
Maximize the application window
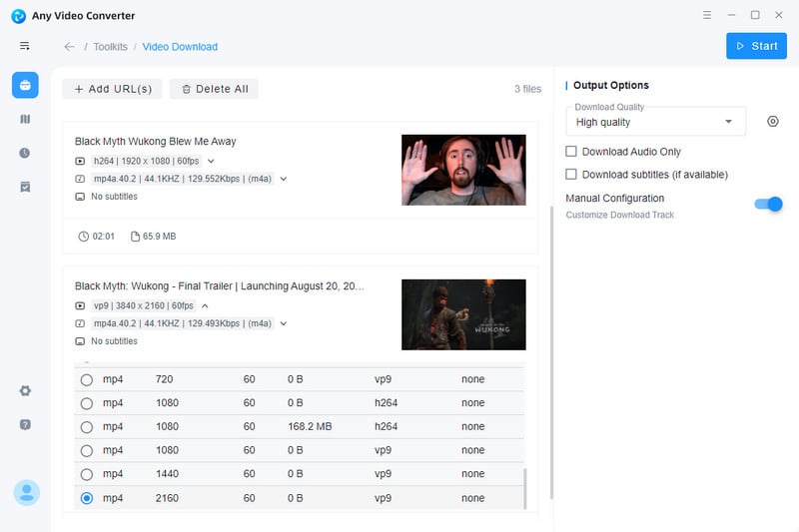coord(755,15)
